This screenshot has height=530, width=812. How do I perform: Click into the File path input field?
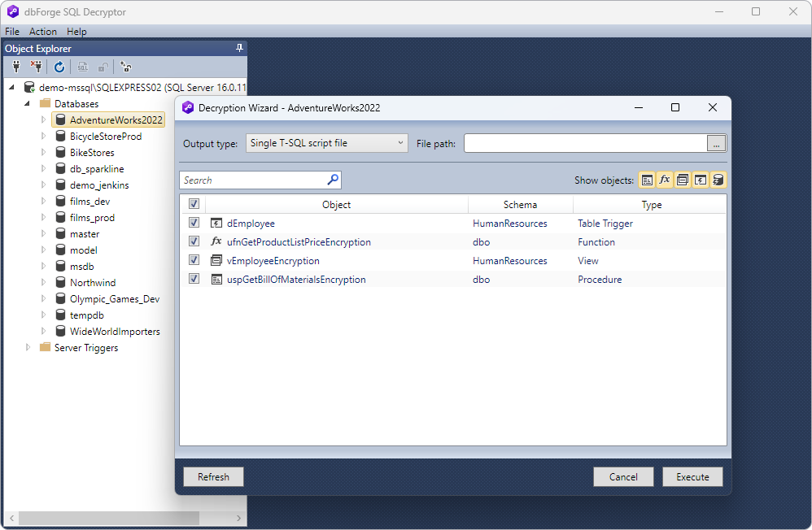tap(586, 143)
